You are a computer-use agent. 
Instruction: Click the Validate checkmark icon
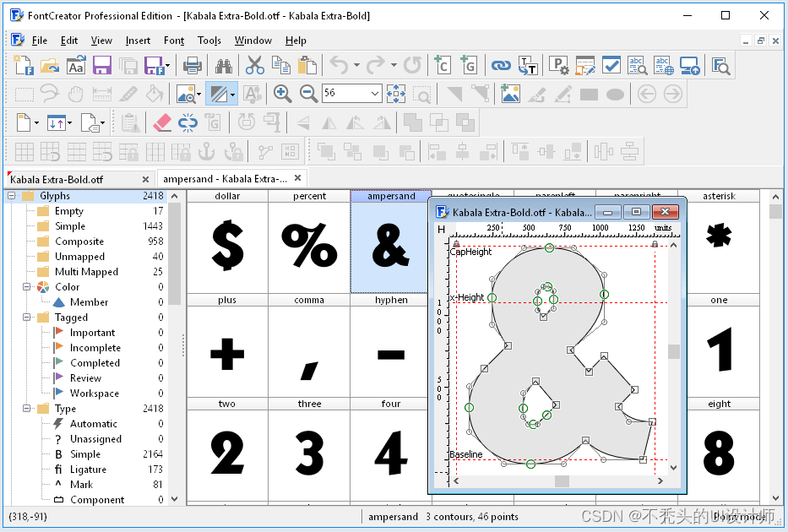(x=611, y=65)
